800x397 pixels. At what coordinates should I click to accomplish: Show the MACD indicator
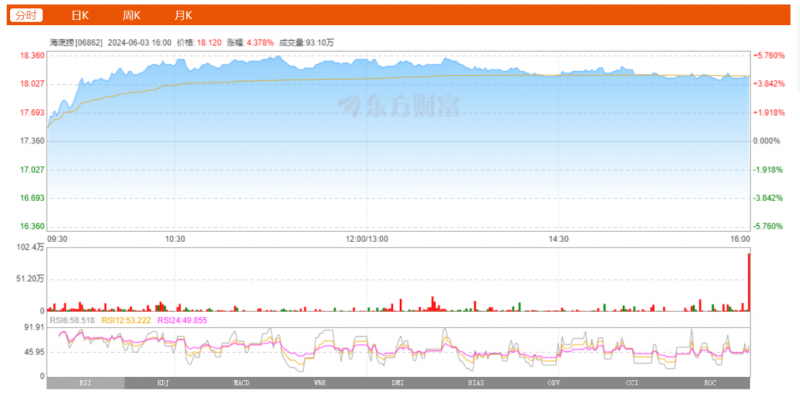click(241, 383)
